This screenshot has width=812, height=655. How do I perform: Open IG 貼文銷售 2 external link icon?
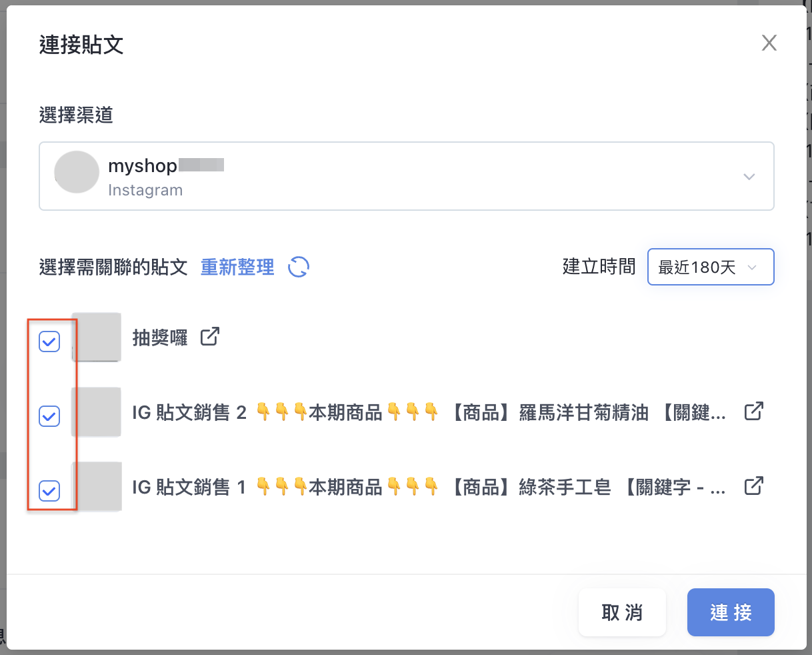[x=753, y=412]
